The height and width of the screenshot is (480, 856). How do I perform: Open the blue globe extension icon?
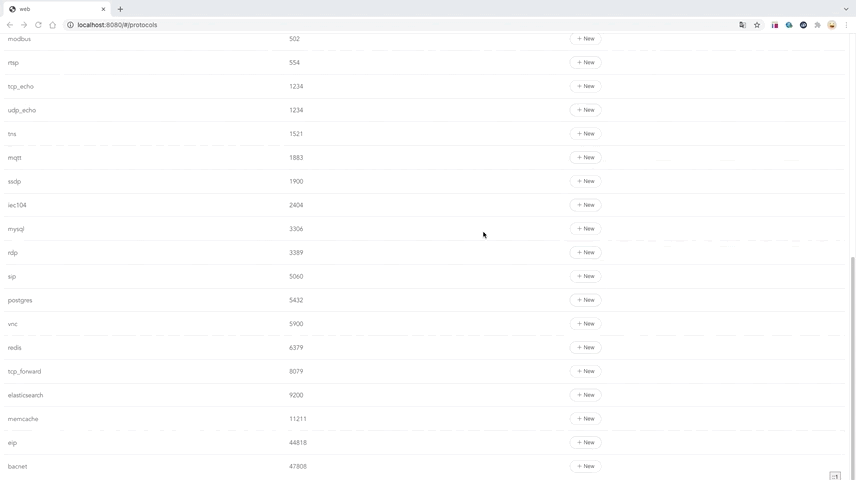click(789, 25)
